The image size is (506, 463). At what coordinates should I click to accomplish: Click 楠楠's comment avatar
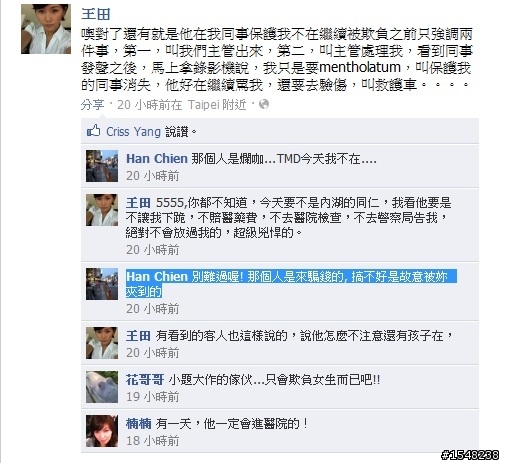coord(102,431)
